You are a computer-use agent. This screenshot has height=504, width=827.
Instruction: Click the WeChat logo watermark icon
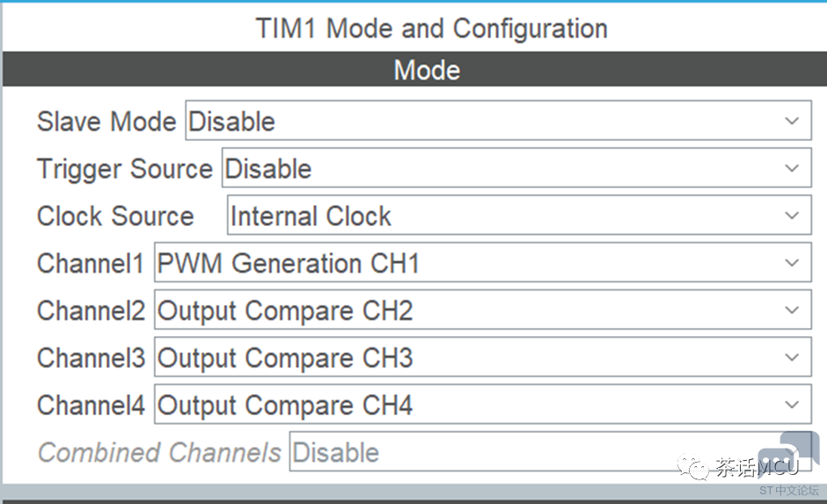(x=692, y=466)
